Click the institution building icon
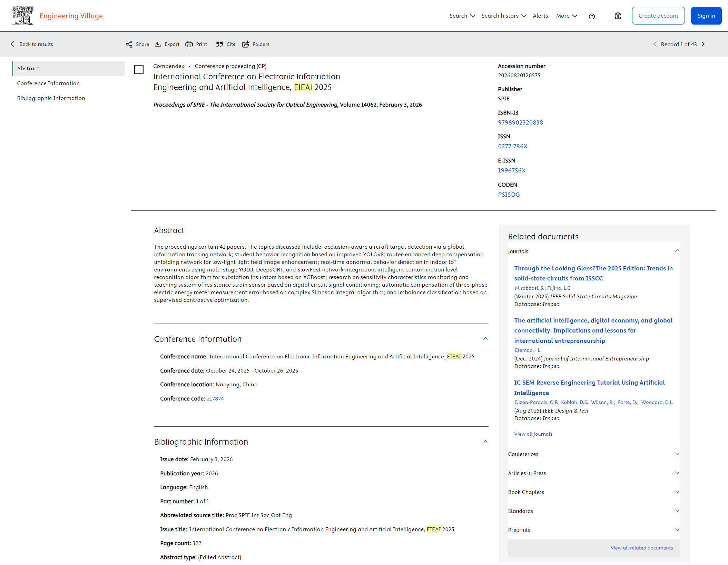728x565 pixels. [x=618, y=16]
